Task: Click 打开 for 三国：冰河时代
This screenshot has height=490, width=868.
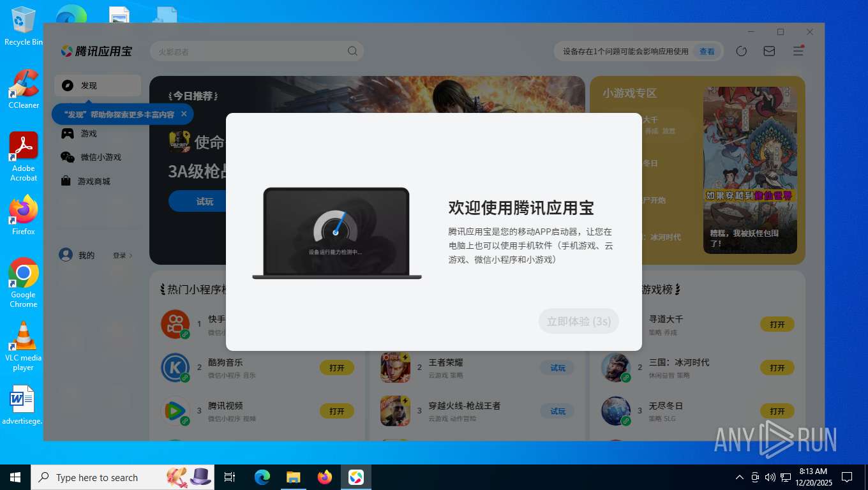Action: click(x=777, y=368)
